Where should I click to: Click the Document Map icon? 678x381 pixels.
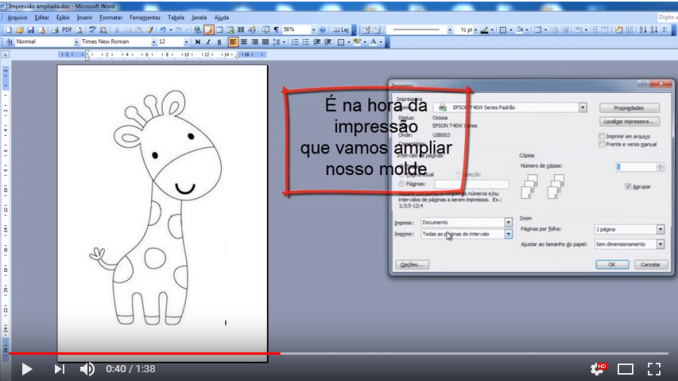265,30
